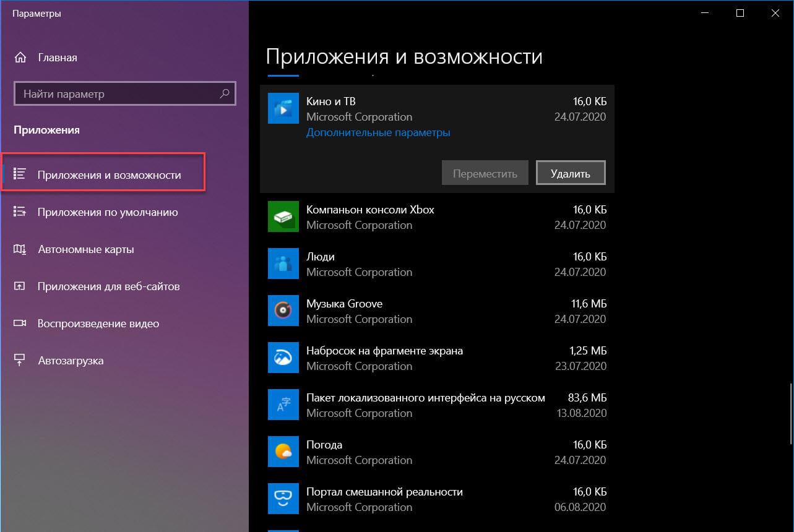Click the Музыка Groove app icon

coord(283,311)
